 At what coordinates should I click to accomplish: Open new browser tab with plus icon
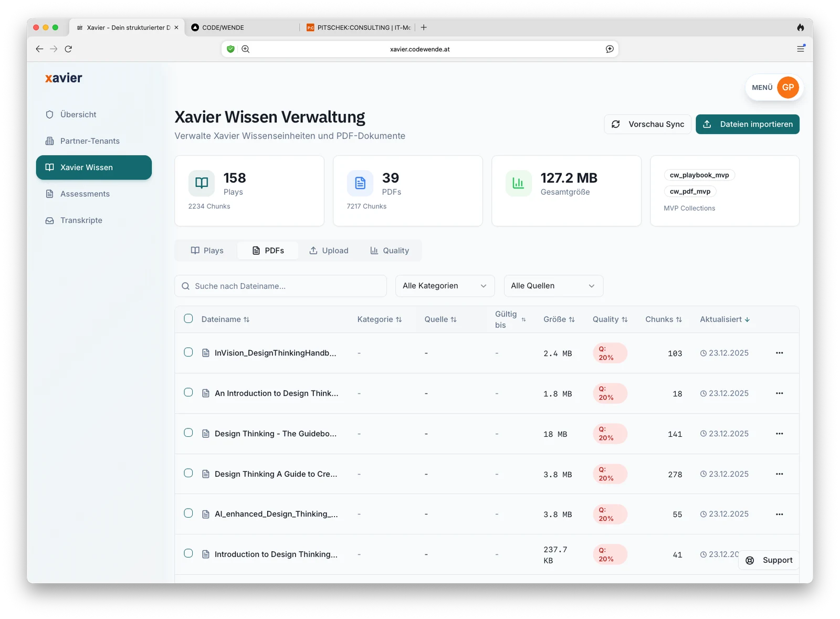(424, 27)
